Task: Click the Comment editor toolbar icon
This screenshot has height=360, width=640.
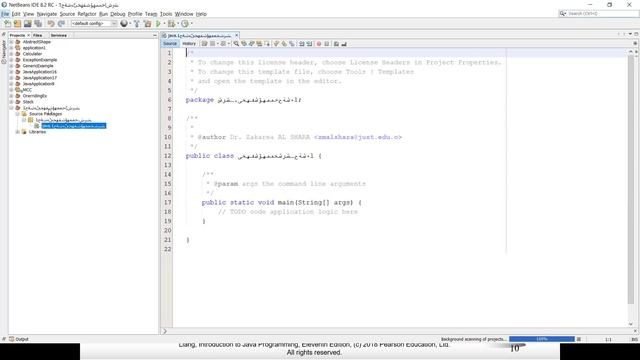Action: click(x=336, y=44)
